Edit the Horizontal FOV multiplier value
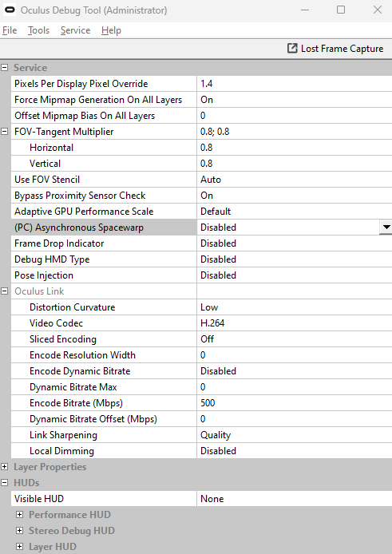Viewport: 392px width, 554px height. (x=295, y=148)
